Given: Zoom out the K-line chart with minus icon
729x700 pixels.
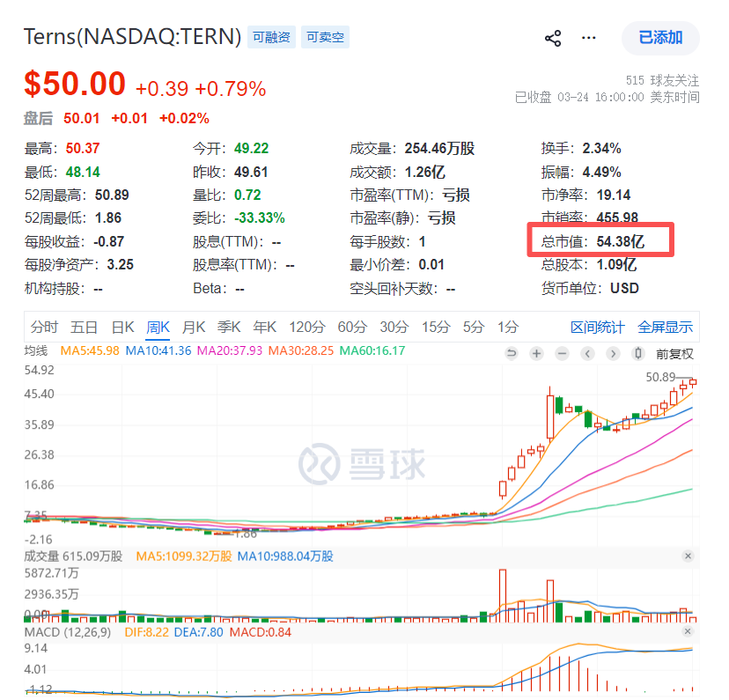Looking at the screenshot, I should point(562,354).
